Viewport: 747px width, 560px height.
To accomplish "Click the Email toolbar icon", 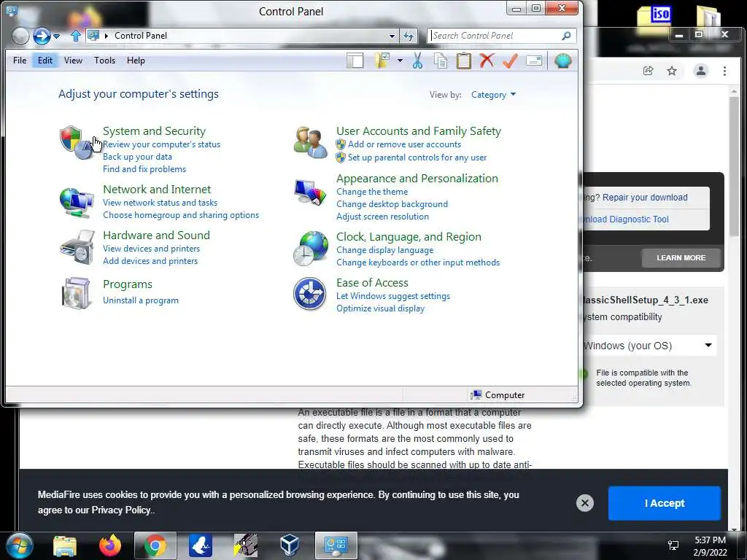I will [x=534, y=61].
